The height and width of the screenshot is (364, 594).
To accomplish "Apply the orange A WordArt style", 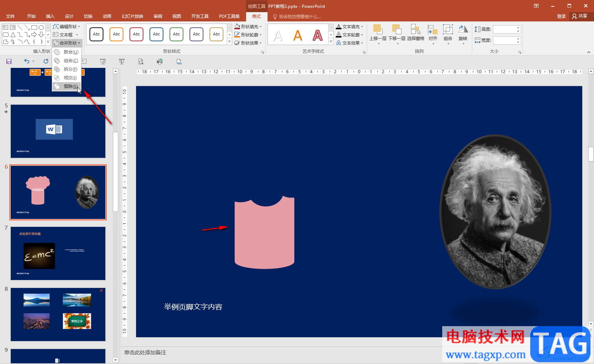I will coord(298,35).
